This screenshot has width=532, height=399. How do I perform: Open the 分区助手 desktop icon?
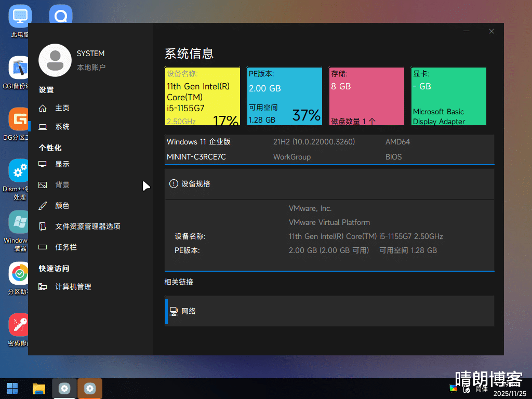18,279
